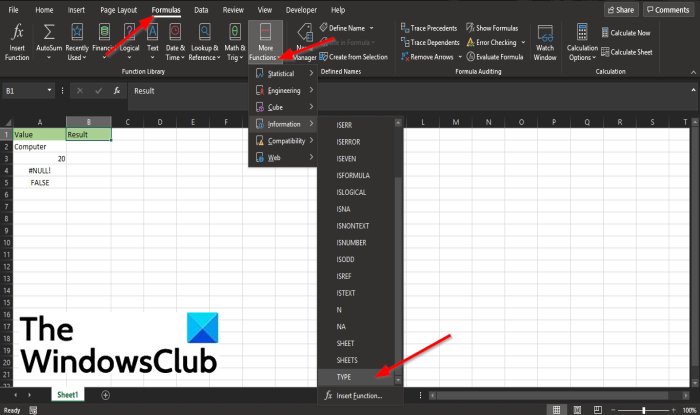Click macro record icon in status bar
The height and width of the screenshot is (415, 700).
33,410
